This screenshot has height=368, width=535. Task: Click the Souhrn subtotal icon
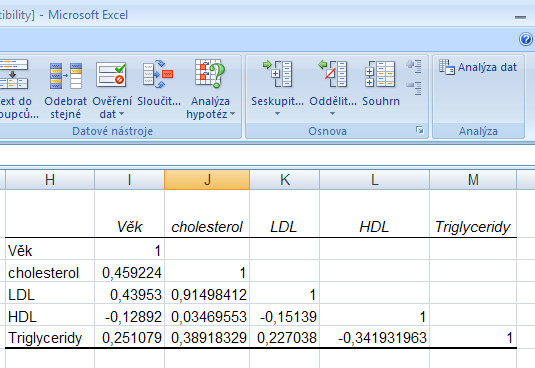tap(380, 74)
